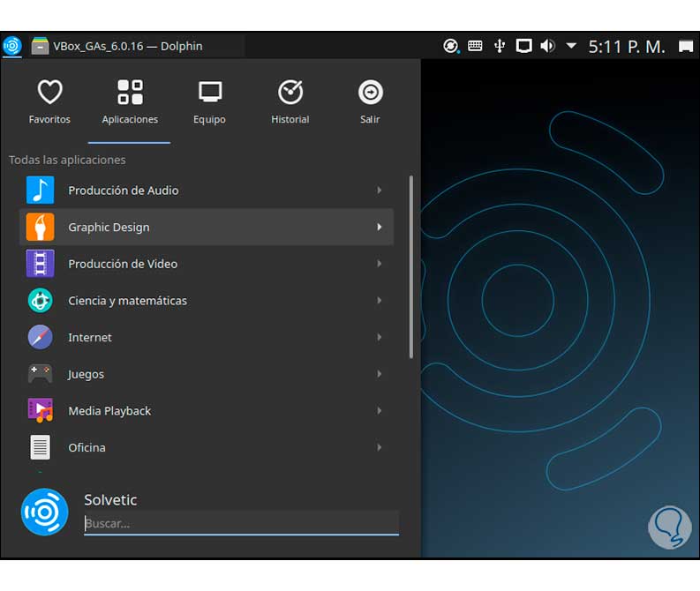
Task: Expand Producción de Video submenu arrow
Action: click(x=379, y=264)
